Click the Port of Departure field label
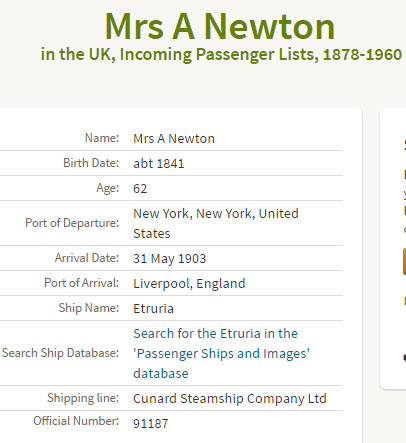The image size is (406, 443). [x=72, y=223]
